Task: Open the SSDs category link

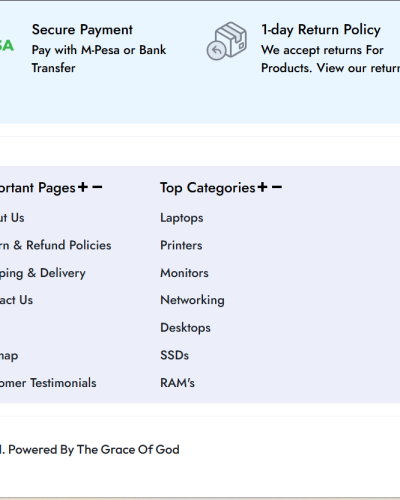Action: click(x=174, y=355)
